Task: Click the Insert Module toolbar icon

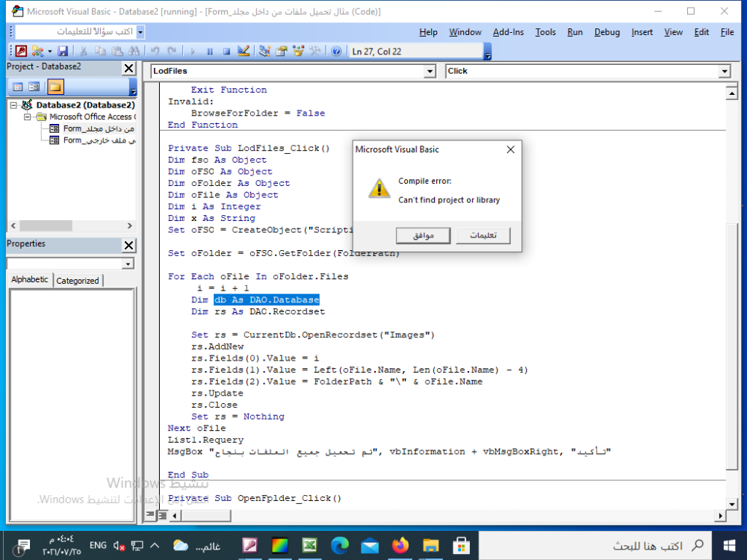Action: click(37, 51)
